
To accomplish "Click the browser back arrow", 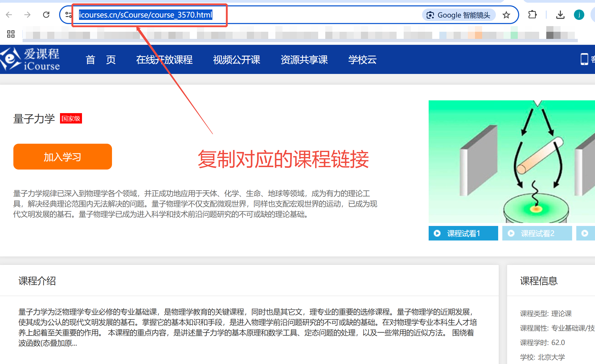I will pos(10,15).
